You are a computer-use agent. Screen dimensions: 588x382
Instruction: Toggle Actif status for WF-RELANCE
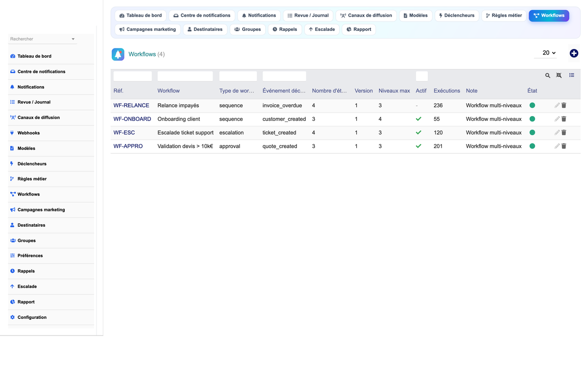click(x=417, y=106)
